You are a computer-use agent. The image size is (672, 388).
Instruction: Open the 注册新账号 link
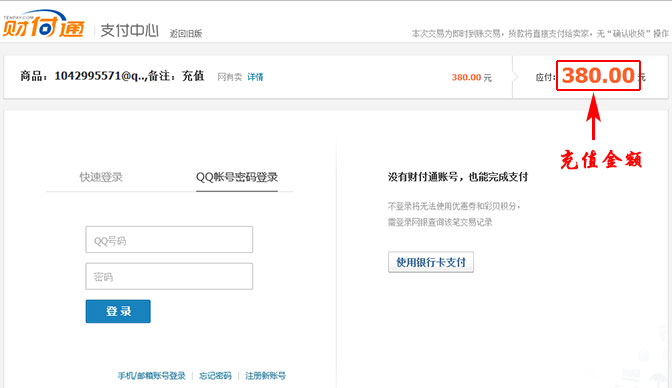(265, 376)
